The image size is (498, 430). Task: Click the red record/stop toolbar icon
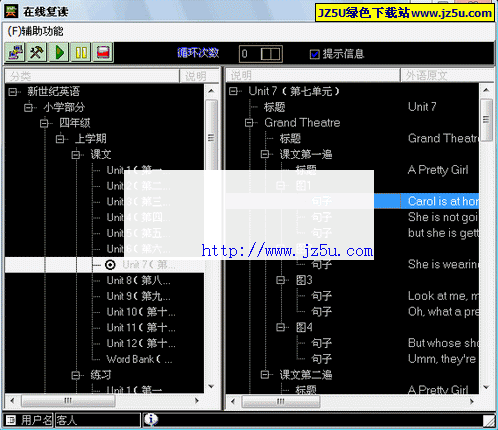click(x=103, y=53)
